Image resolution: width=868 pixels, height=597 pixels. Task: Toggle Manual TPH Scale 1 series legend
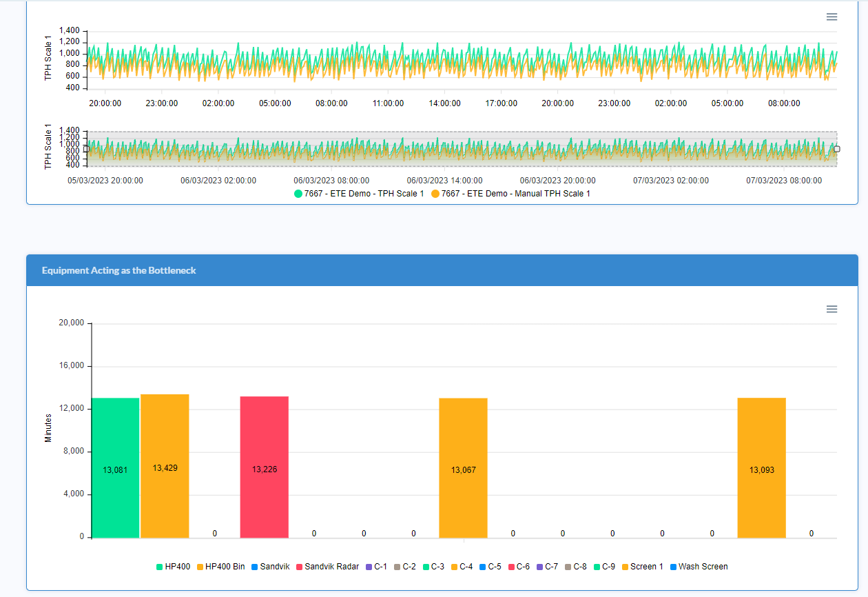point(510,194)
